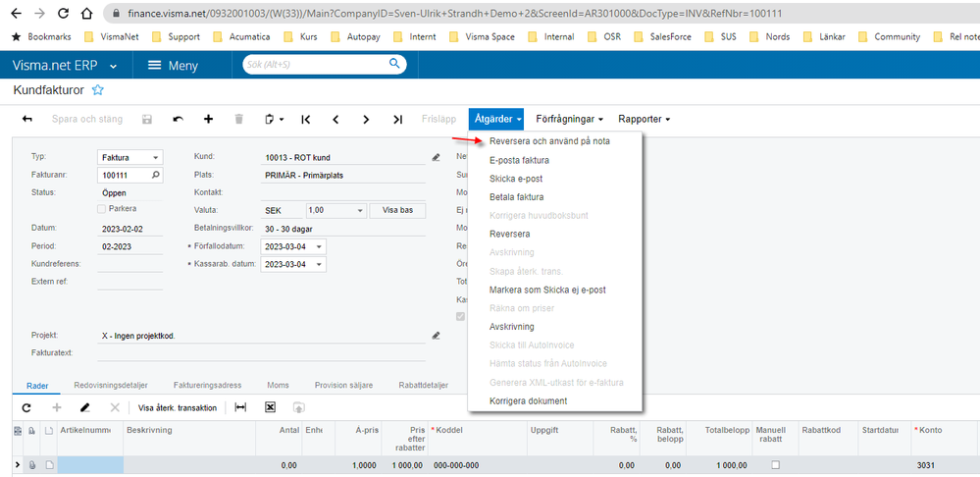The height and width of the screenshot is (477, 980).
Task: Add Kundfakturor to favorites with star icon
Action: 97,90
